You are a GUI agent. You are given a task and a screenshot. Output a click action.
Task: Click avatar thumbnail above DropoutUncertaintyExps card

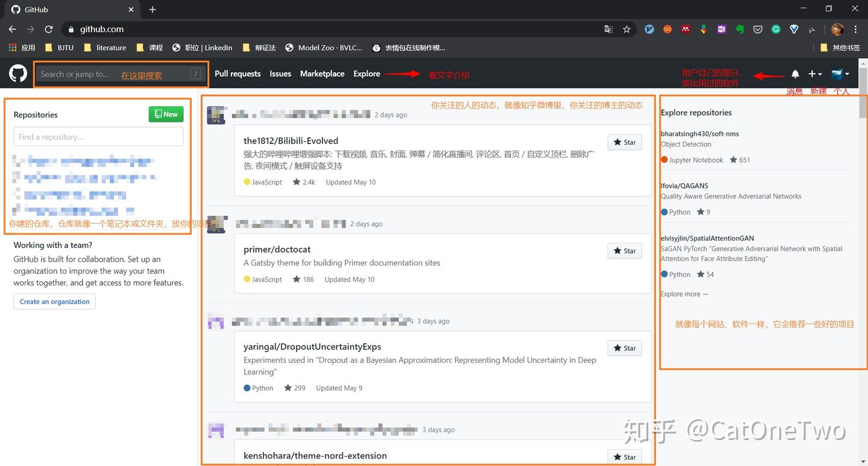216,321
